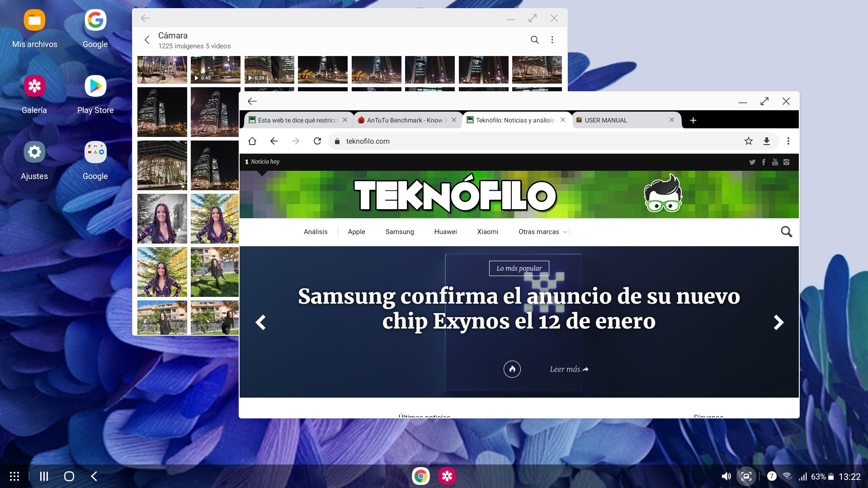Click the flame popular icon
Image resolution: width=868 pixels, height=488 pixels.
pyautogui.click(x=512, y=369)
